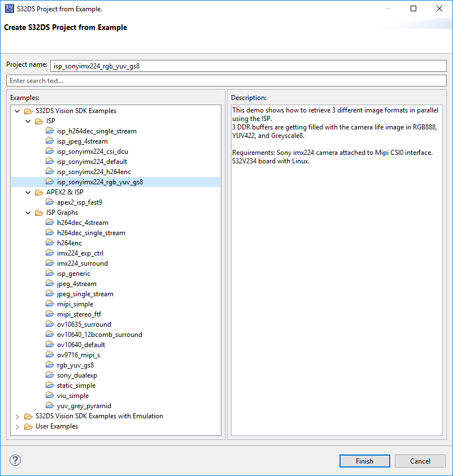Select folder icon of mipi_stereo_ftf
The image size is (453, 476).
[50, 314]
